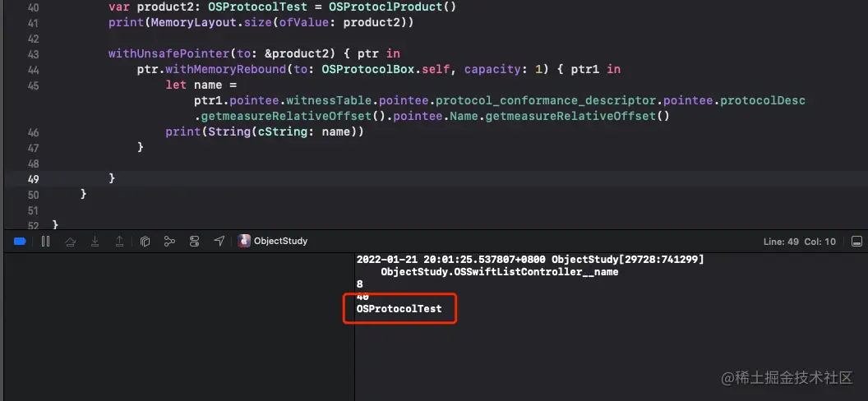The width and height of the screenshot is (868, 401).
Task: Toggle the breakpoints activation button
Action: [20, 241]
